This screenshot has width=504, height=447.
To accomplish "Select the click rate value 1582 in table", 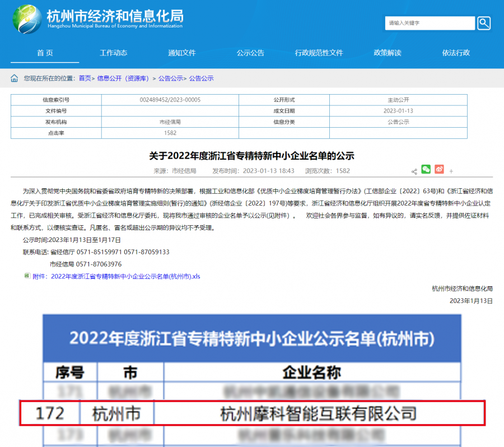I will click(x=170, y=133).
